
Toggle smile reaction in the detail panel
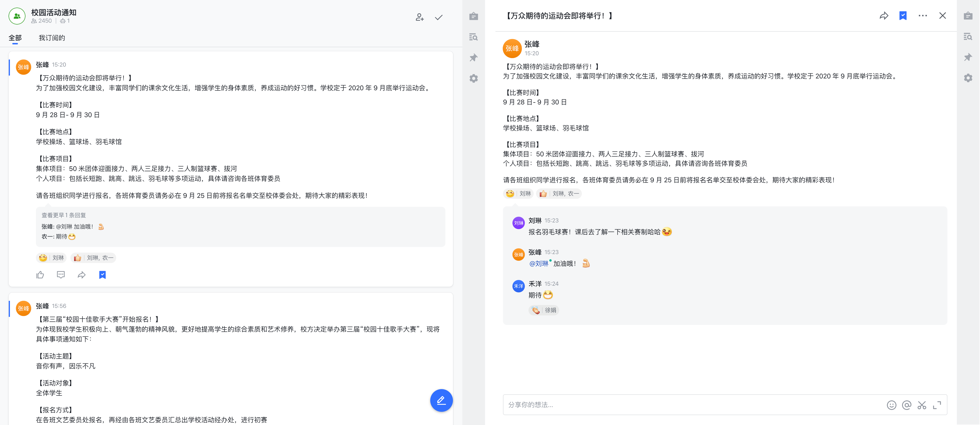(x=518, y=193)
